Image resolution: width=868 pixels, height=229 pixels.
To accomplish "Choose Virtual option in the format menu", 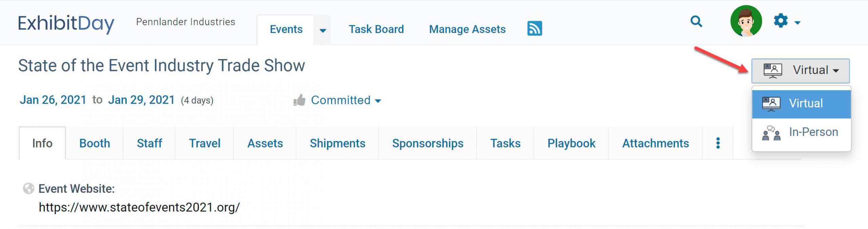I will (x=801, y=103).
